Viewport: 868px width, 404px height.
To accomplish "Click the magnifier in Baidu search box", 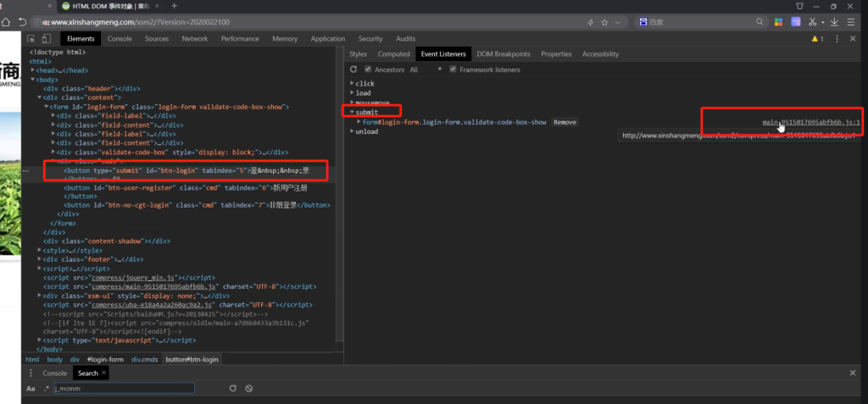I will [760, 22].
